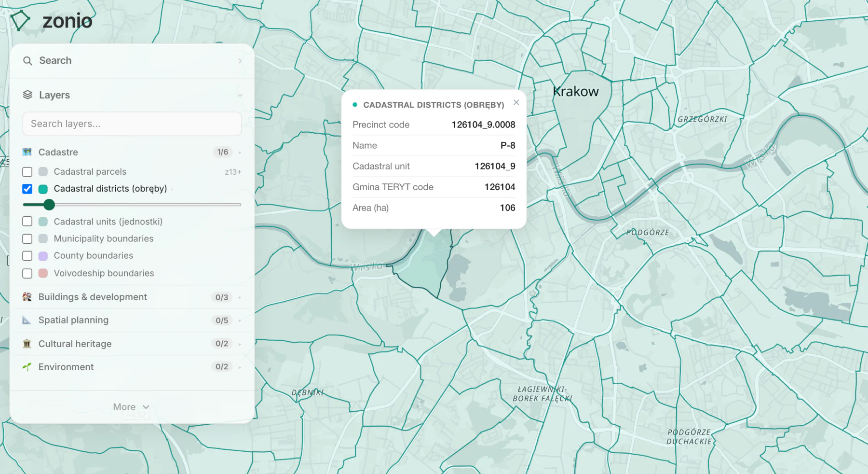Collapse the Layers section chevron
This screenshot has width=868, height=474.
(x=240, y=95)
